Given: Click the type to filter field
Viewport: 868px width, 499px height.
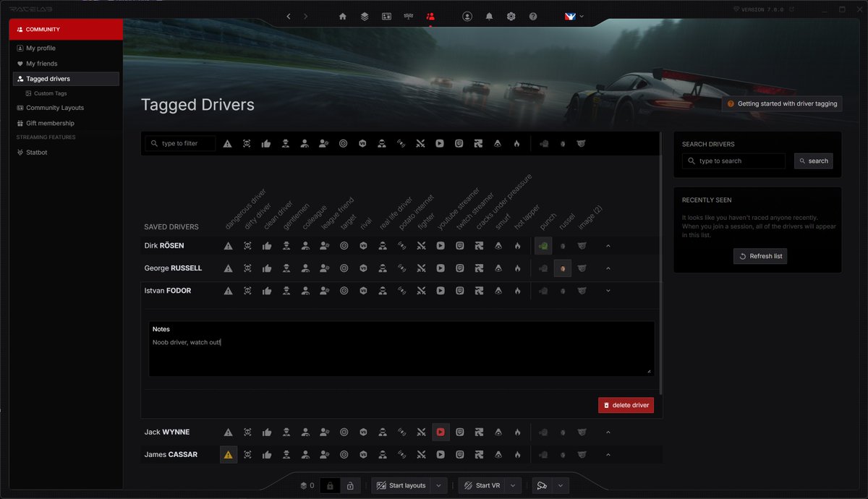Looking at the screenshot, I should (x=180, y=143).
